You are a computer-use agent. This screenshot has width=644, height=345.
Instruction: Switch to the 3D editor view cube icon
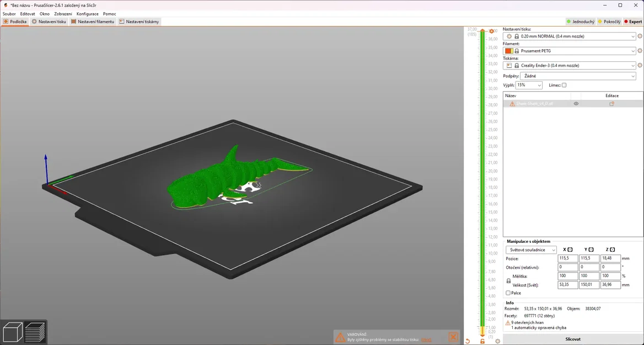[12, 332]
